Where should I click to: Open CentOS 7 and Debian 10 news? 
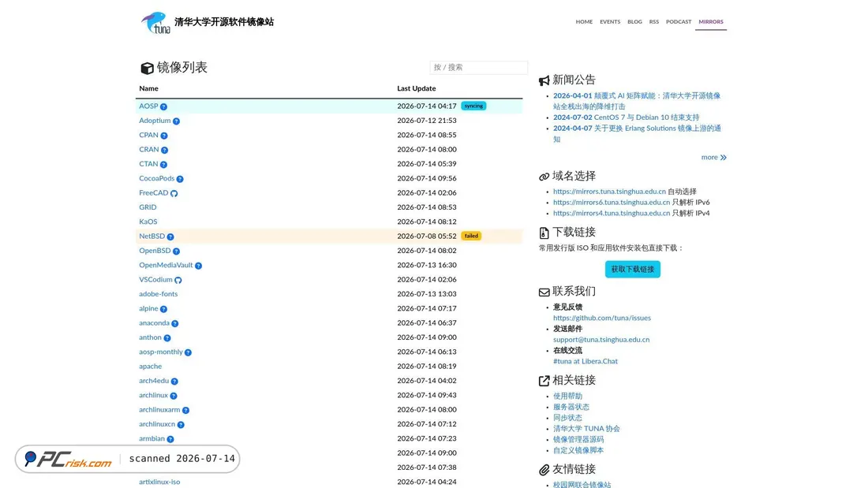click(x=626, y=117)
